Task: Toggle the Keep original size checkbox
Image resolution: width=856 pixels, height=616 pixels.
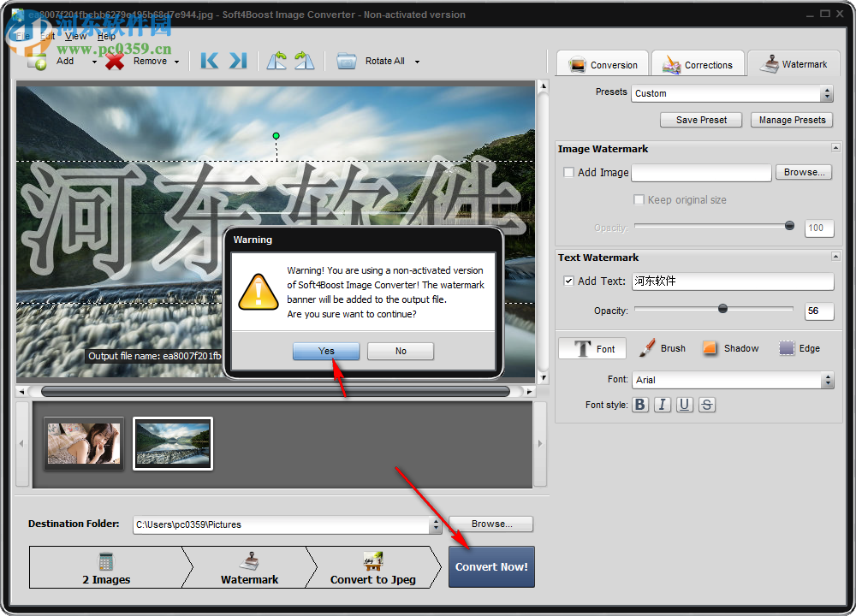Action: coord(638,199)
